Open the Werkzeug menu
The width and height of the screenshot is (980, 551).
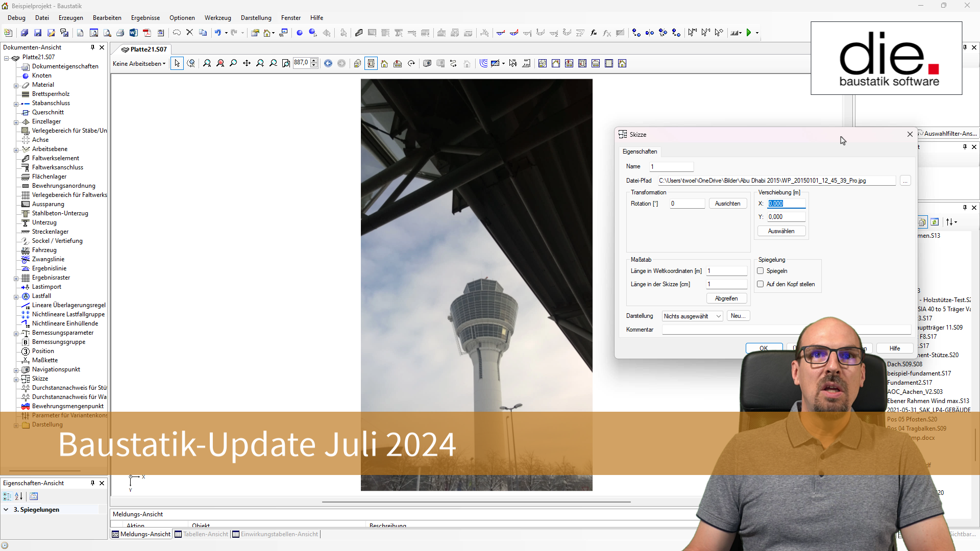(218, 17)
